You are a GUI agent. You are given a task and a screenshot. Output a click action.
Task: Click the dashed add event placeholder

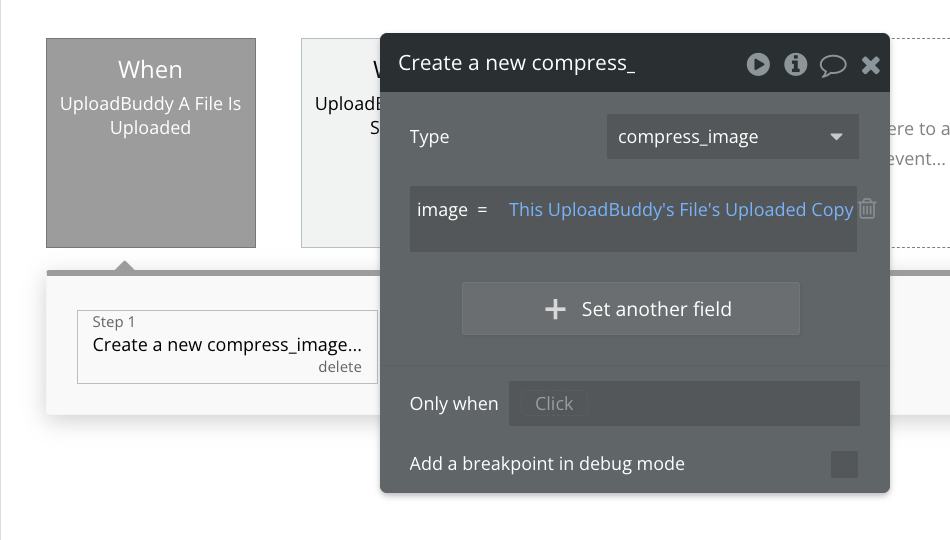(x=920, y=143)
